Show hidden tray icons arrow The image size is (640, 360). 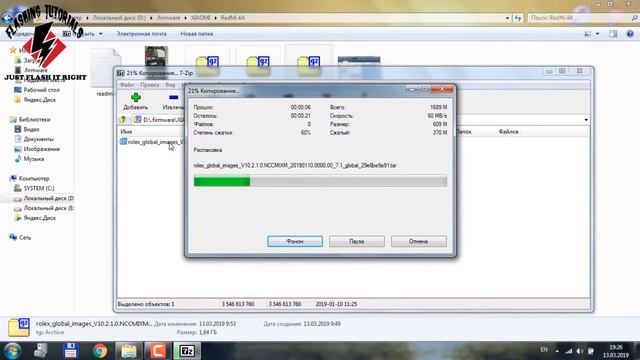(x=557, y=351)
